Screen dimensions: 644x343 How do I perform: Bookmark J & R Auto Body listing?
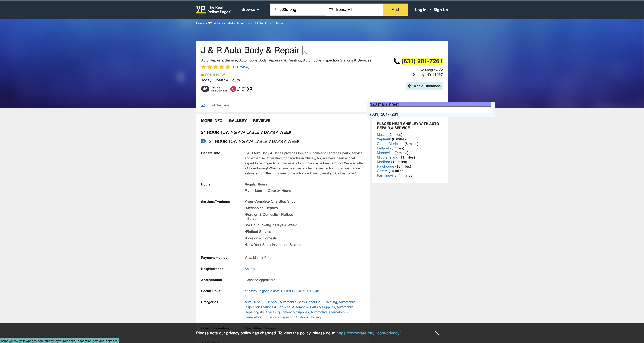[305, 50]
